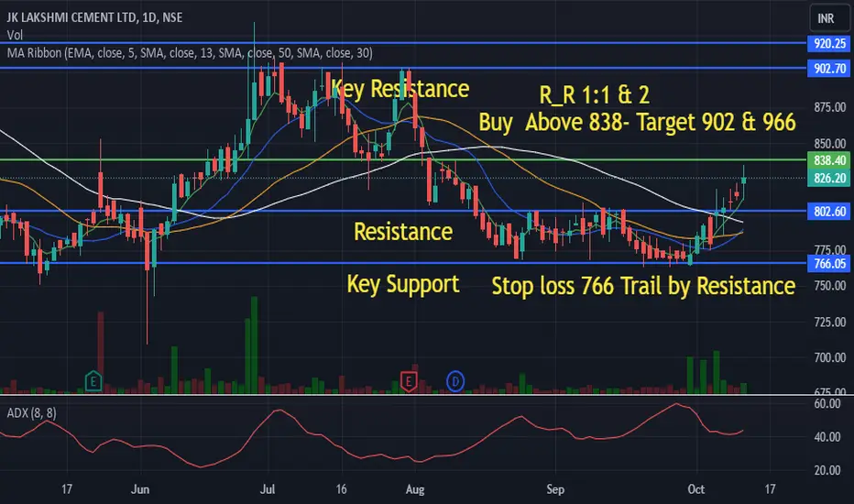Click the 700.00 price scale value

[x=830, y=358]
